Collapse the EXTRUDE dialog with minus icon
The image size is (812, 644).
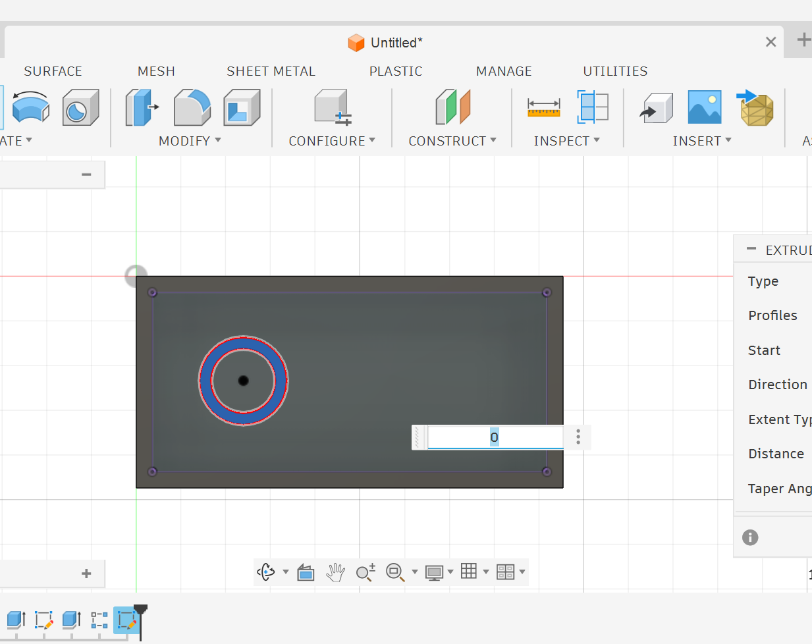pyautogui.click(x=751, y=249)
